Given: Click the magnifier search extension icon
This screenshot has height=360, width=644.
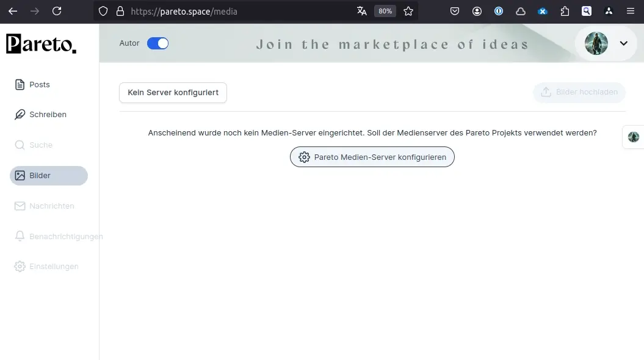Looking at the screenshot, I should [587, 11].
